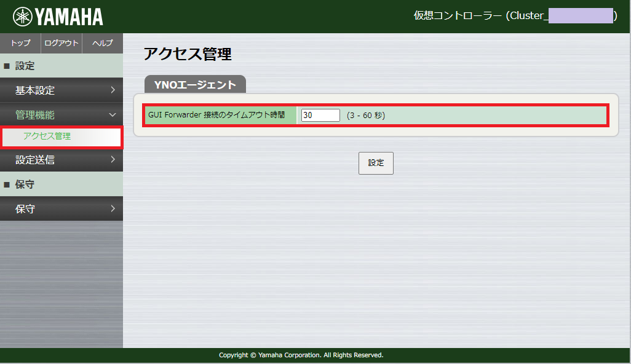Image resolution: width=631 pixels, height=364 pixels.
Task: Expand the 保守 sidebar chevron
Action: click(113, 208)
